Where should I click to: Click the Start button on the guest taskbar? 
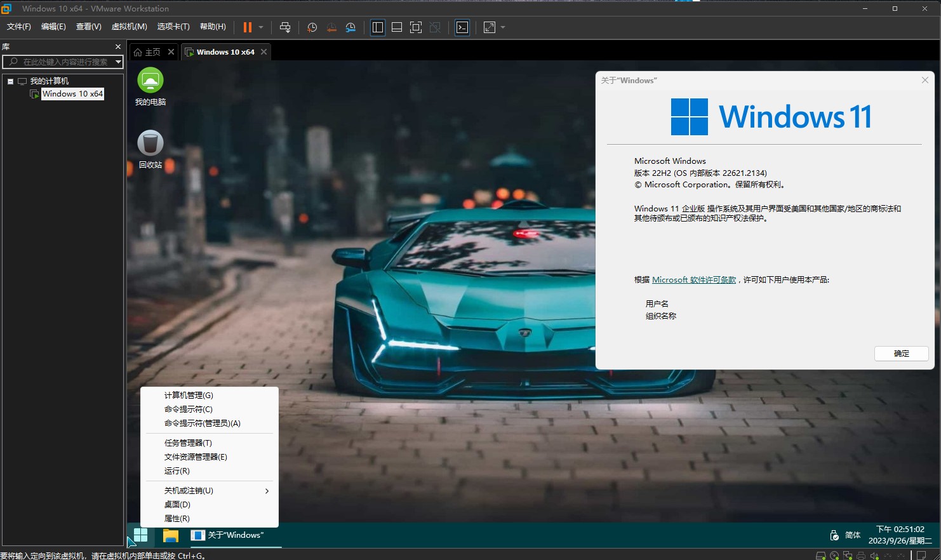(140, 535)
